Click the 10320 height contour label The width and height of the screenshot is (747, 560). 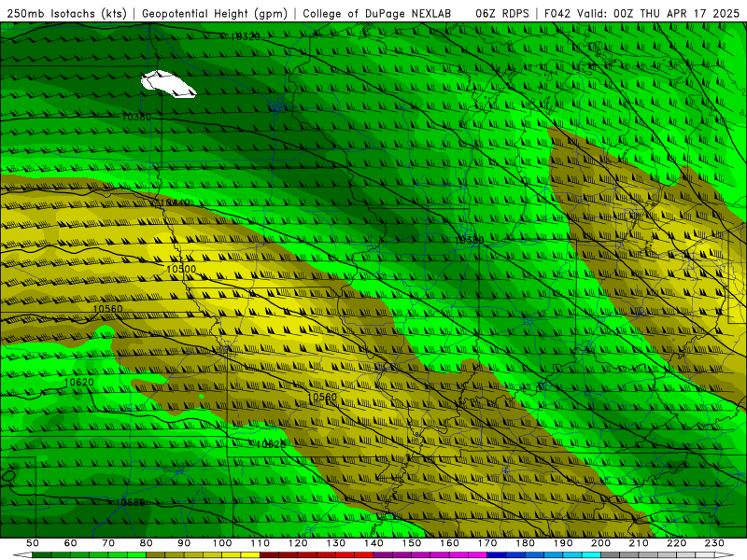246,36
